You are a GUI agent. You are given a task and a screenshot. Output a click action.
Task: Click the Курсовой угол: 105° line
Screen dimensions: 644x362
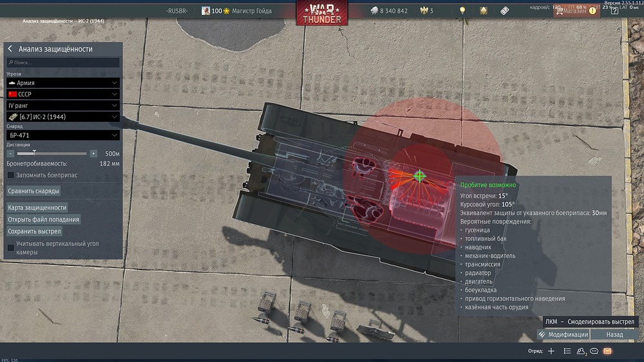click(487, 205)
